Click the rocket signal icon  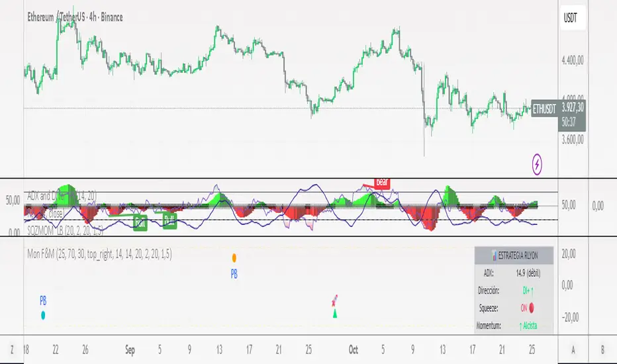coord(334,301)
